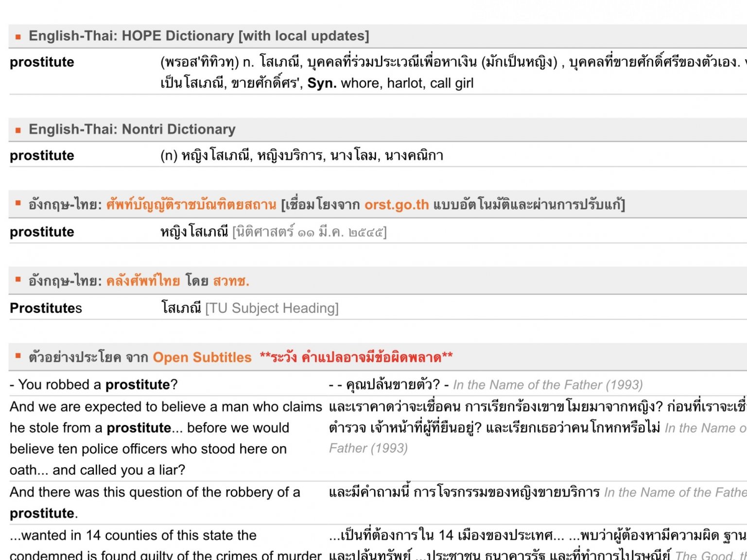Click the orange bullet beside HOPE Dictionary header

pyautogui.click(x=18, y=36)
